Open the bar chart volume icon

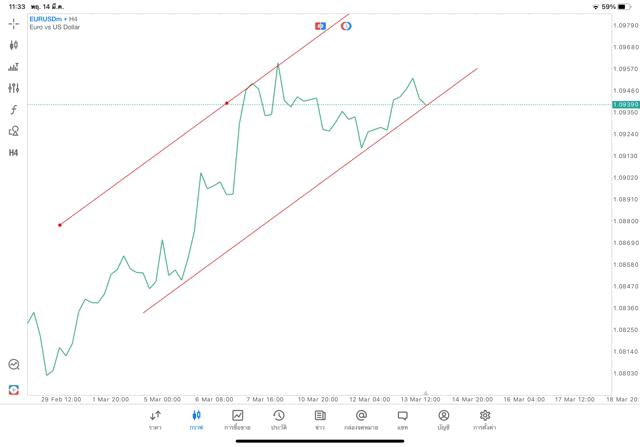[14, 67]
